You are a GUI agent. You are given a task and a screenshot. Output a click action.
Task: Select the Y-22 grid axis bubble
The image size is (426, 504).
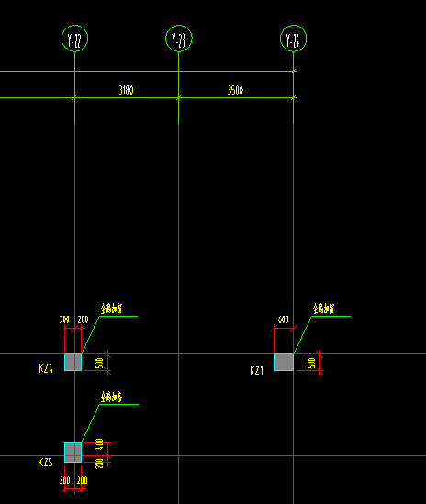coord(74,39)
